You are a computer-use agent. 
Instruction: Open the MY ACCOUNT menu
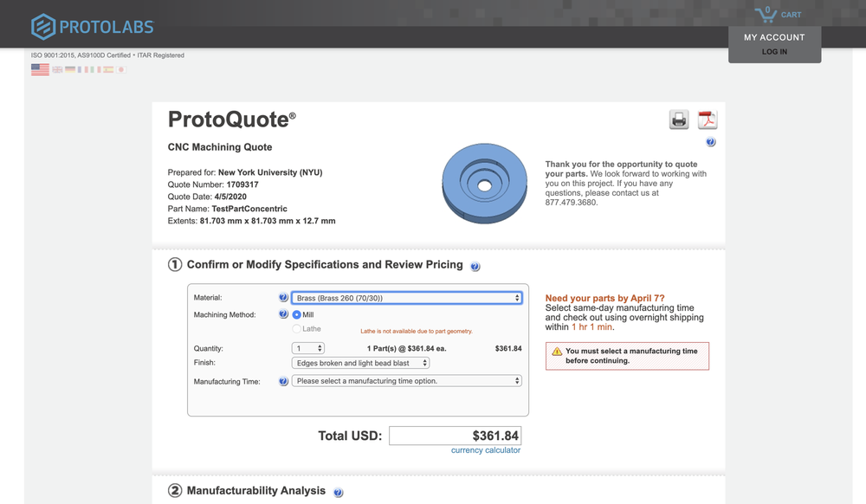coord(774,37)
